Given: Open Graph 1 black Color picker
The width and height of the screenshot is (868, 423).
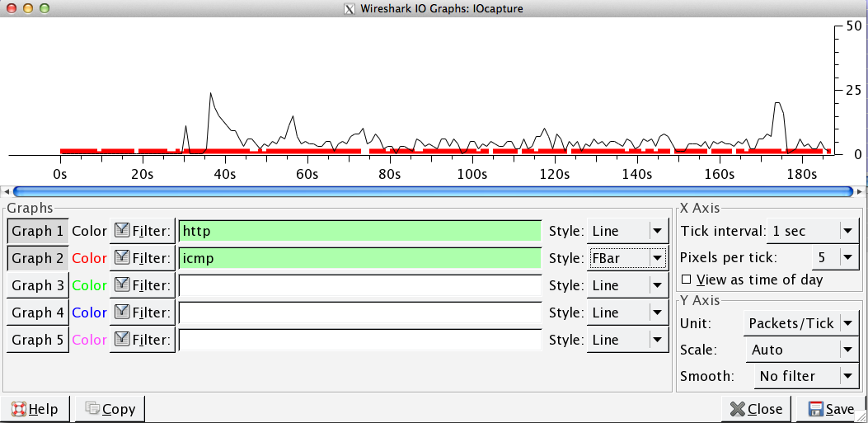Looking at the screenshot, I should [89, 231].
